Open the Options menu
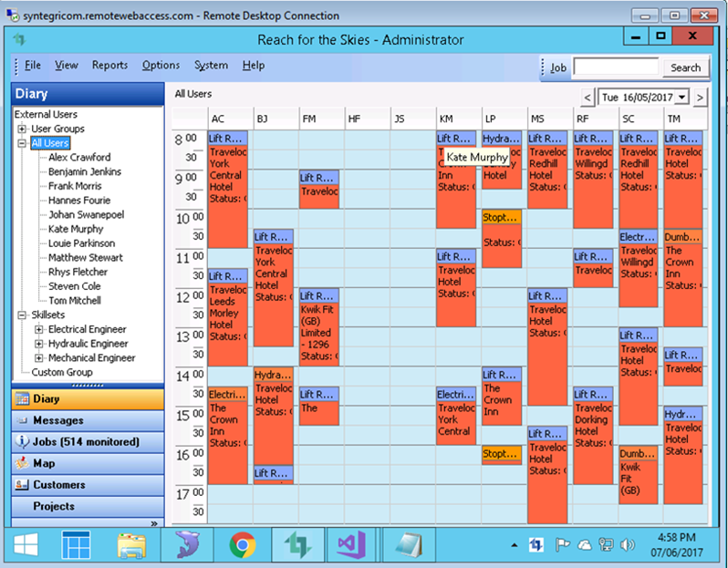 tap(161, 66)
